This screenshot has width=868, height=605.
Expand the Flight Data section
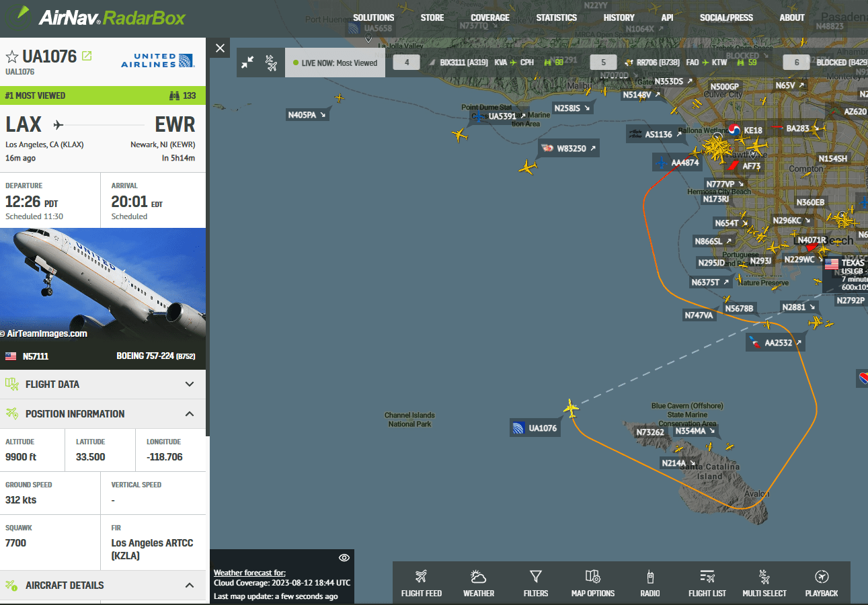pos(103,385)
